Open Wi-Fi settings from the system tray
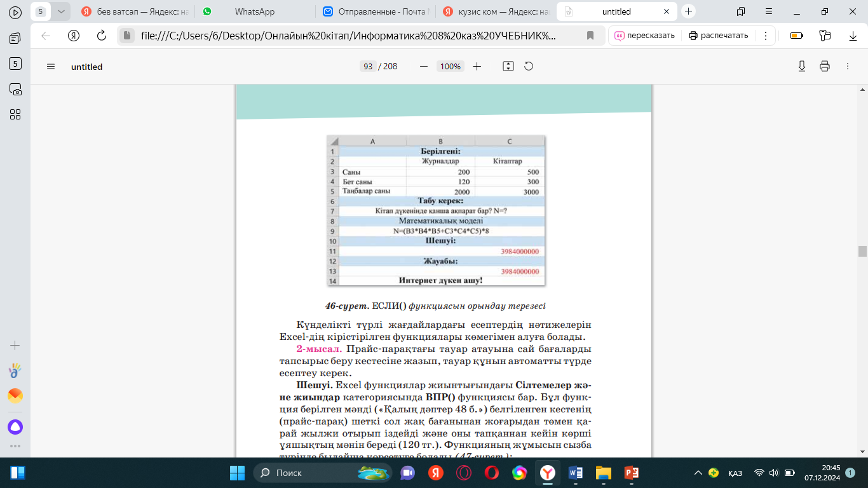Viewport: 868px width, 488px height. tap(758, 473)
